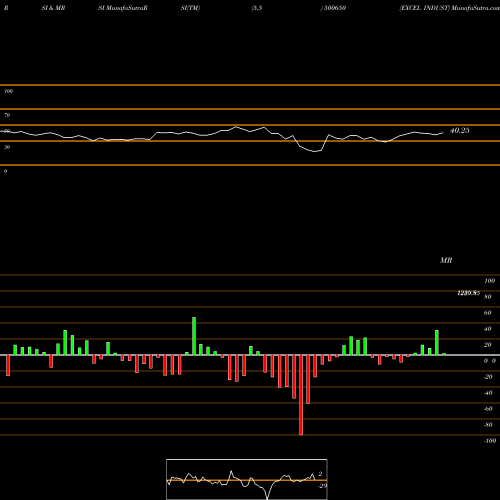Open the mini overview chart thumbnail
Image resolution: width=500 pixels, height=500 pixels.
[247, 479]
